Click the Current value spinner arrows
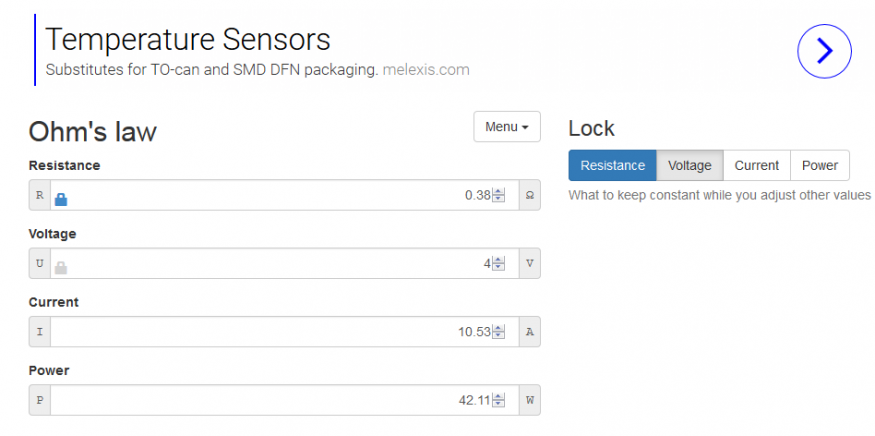Screen dimensions: 875x436 click(499, 332)
